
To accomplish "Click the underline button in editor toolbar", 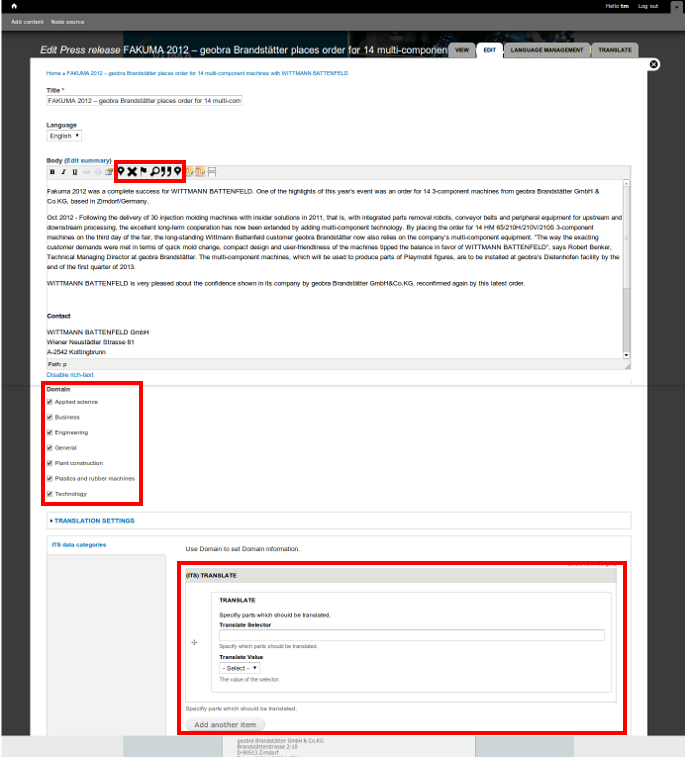I will tap(74, 172).
